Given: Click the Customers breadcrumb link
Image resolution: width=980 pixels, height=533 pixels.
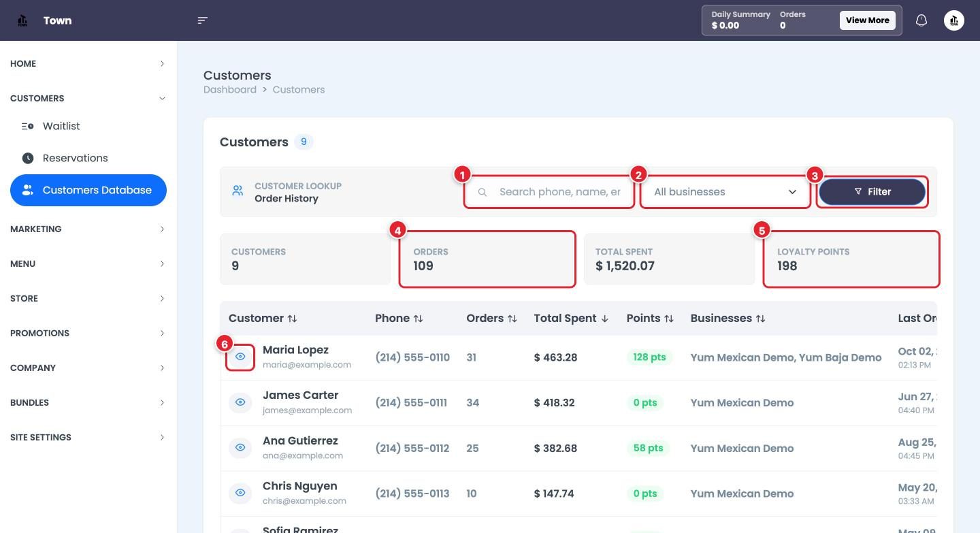Looking at the screenshot, I should coord(299,89).
